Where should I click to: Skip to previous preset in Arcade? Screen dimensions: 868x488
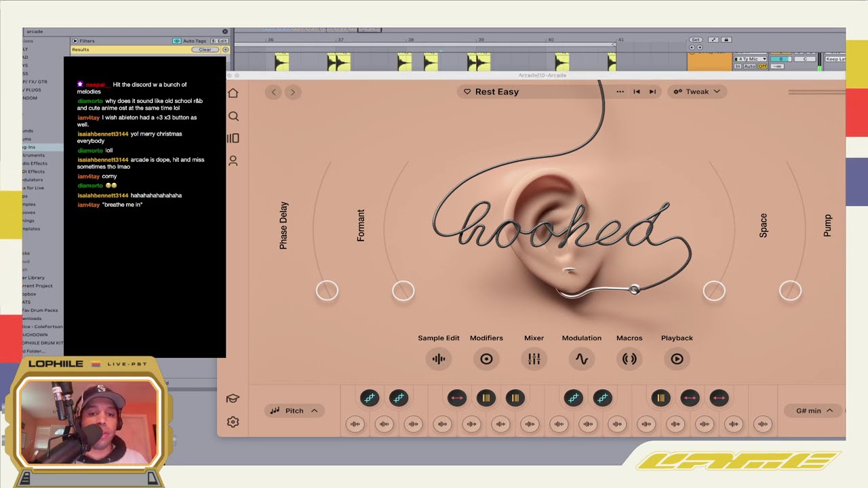point(637,91)
